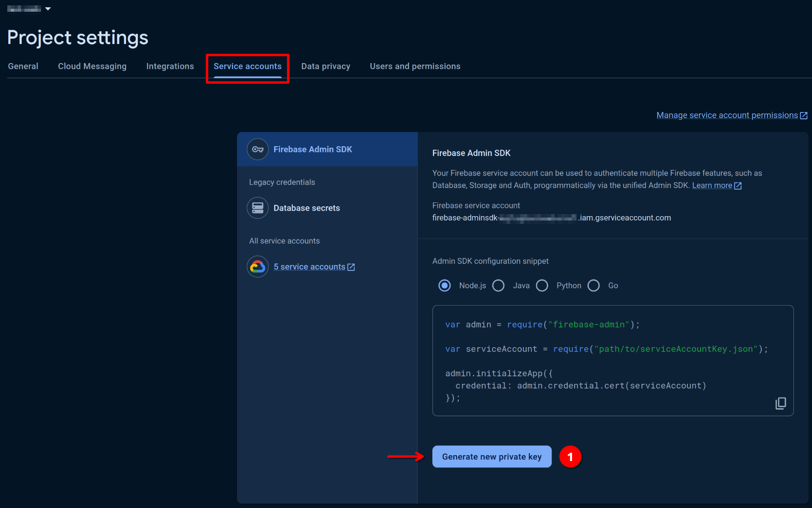This screenshot has width=812, height=508.
Task: Click the admin.initializeApp code line
Action: pyautogui.click(x=499, y=374)
